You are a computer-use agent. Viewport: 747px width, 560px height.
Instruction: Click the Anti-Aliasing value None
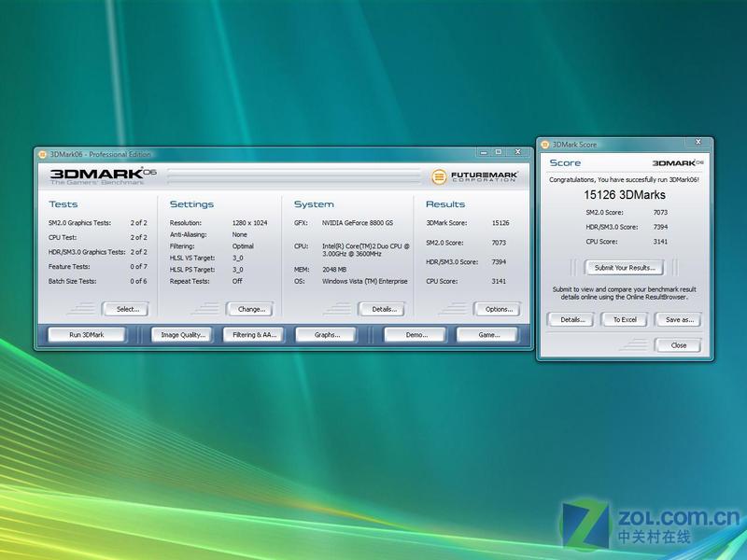tap(240, 235)
